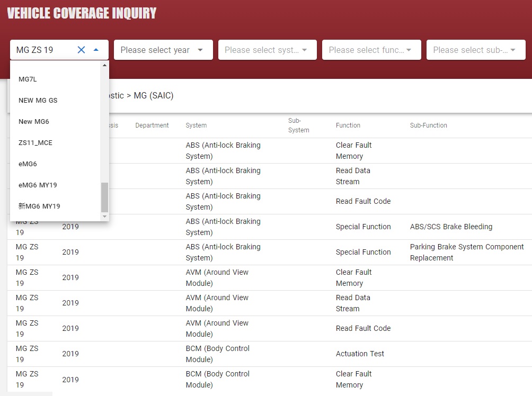This screenshot has height=396, width=532.
Task: Click the BCM system cell in Actuation Test row
Action: 217,354
